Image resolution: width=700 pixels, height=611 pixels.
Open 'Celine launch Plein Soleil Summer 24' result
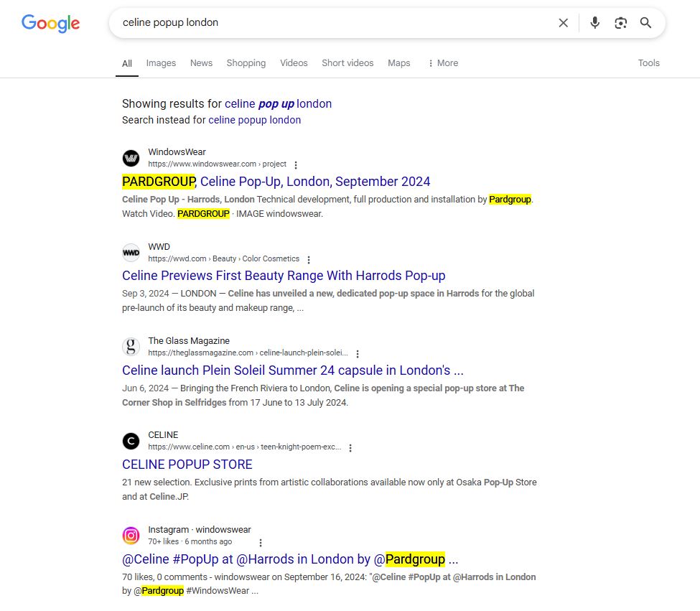(292, 370)
